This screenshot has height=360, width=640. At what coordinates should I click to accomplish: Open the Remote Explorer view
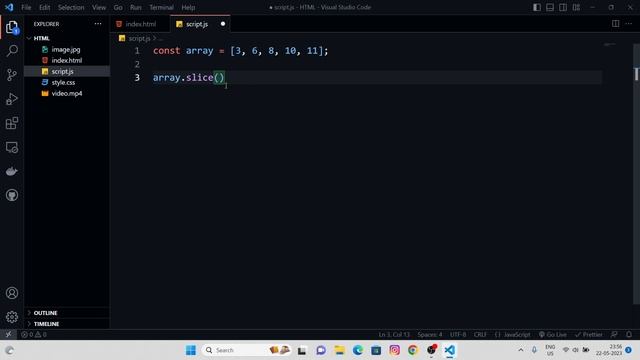coord(12,147)
